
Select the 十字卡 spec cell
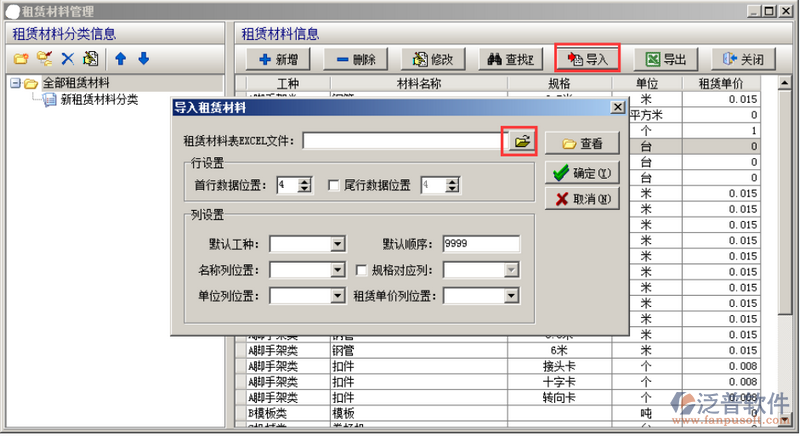pos(559,382)
